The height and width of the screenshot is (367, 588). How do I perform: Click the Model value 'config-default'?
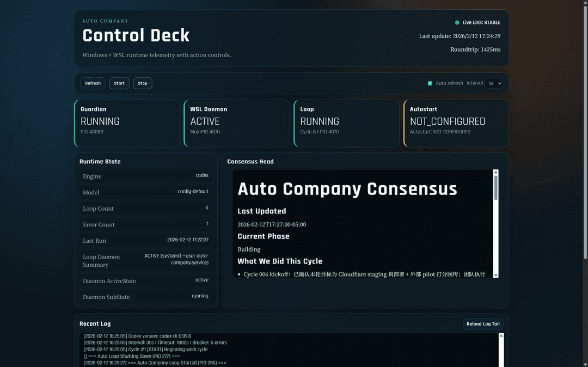(x=193, y=191)
